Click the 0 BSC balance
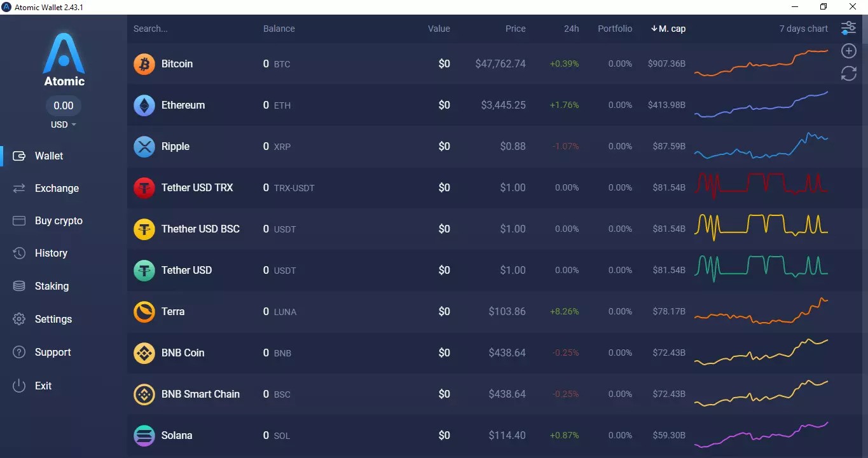The height and width of the screenshot is (458, 868). (x=277, y=394)
